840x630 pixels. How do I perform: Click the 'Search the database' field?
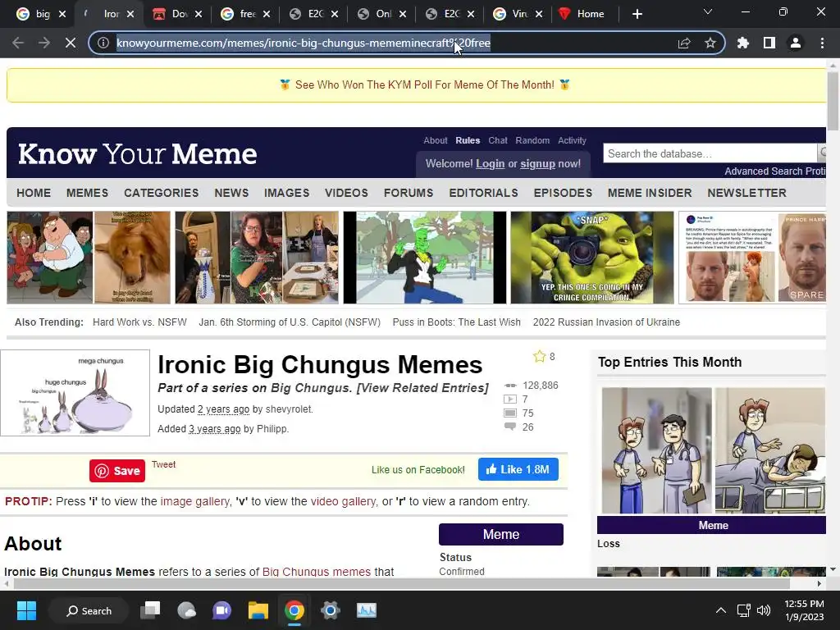click(710, 153)
